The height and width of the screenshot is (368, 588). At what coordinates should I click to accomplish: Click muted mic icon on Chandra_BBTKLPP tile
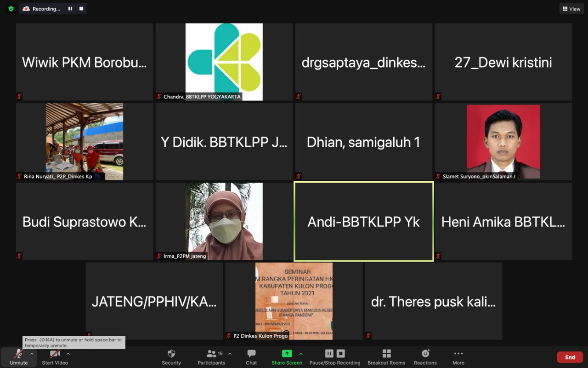click(x=159, y=97)
